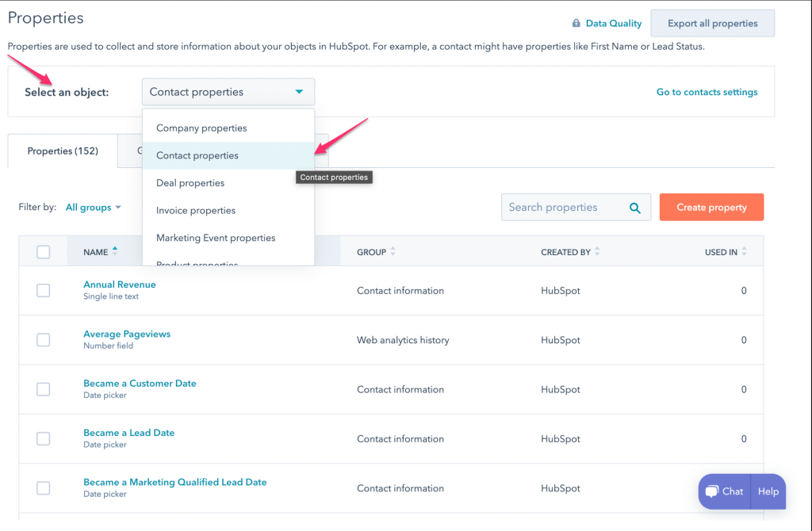Open Became a Marketing Qualified Lead Date
Image resolution: width=812 pixels, height=531 pixels.
pyautogui.click(x=175, y=483)
